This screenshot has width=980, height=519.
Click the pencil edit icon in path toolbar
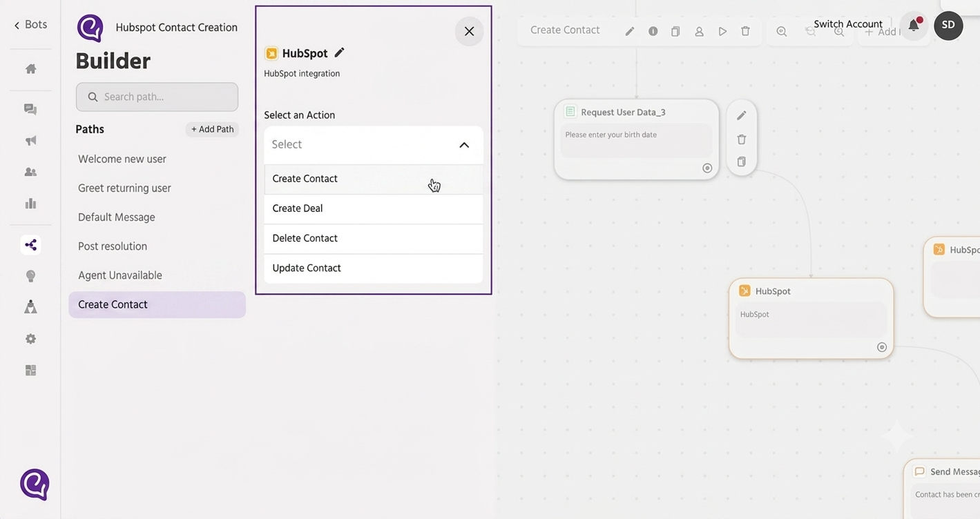[629, 31]
